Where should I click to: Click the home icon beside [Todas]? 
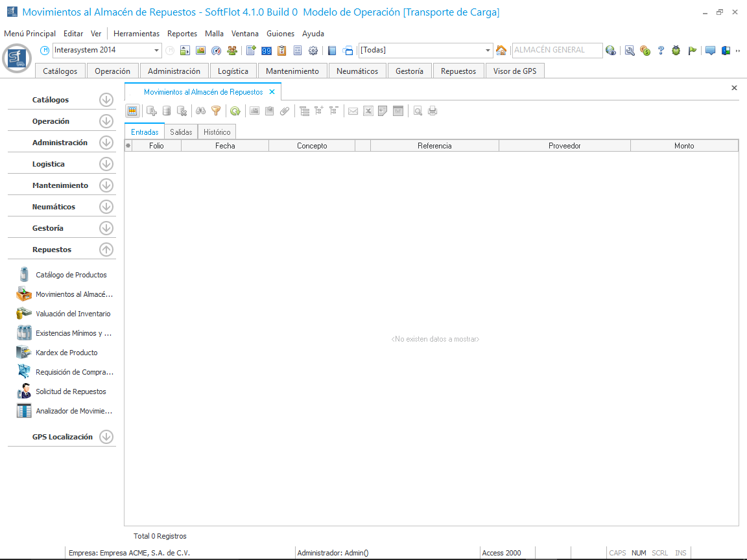pos(501,51)
